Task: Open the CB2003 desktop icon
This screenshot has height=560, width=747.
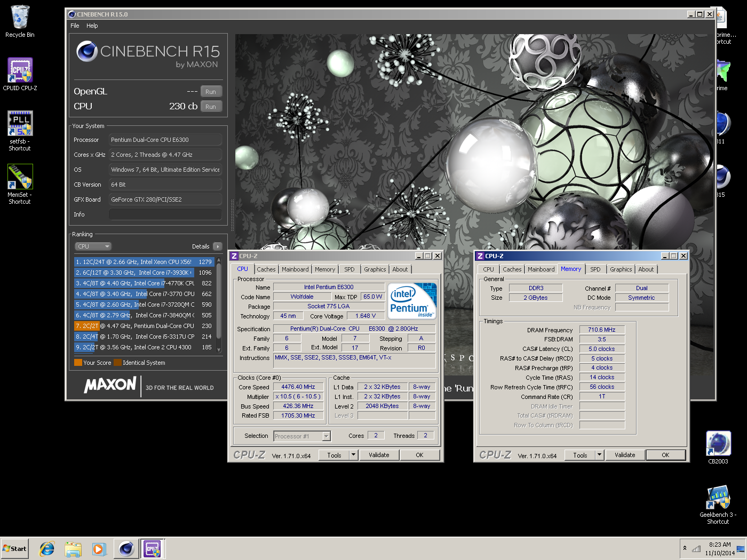Action: 718,447
